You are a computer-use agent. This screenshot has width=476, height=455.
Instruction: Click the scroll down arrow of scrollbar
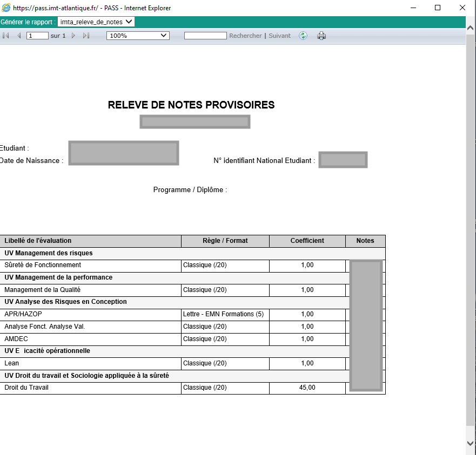[x=470, y=443]
